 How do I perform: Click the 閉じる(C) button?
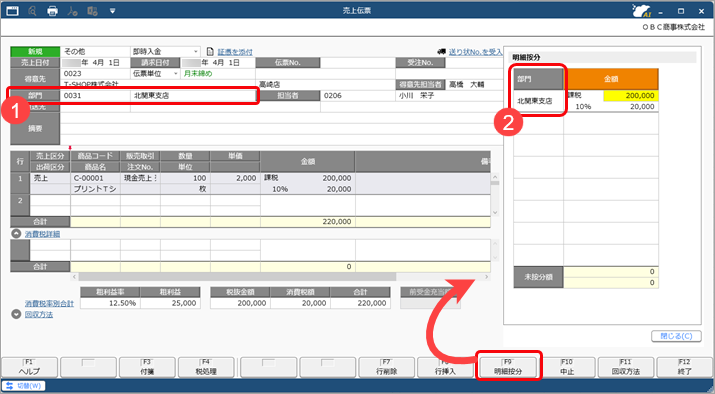tap(677, 336)
